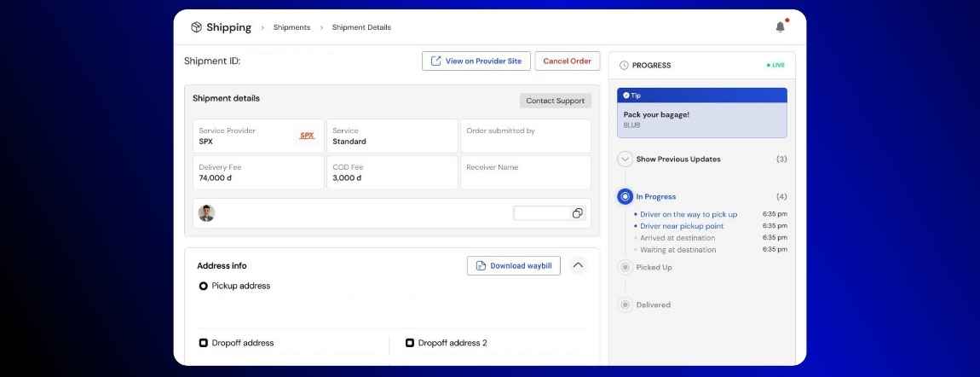Click the Receiver Name cell
This screenshot has height=377, width=980.
526,172
